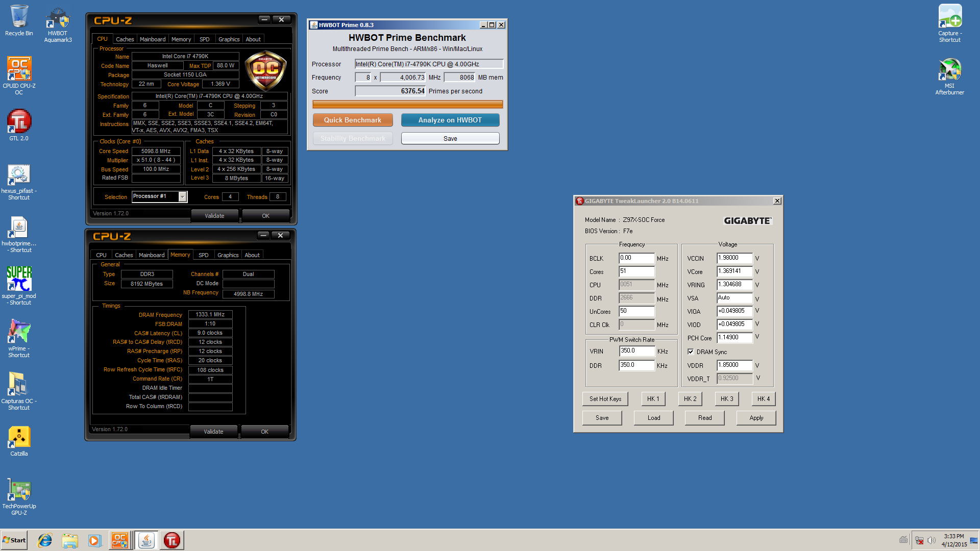
Task: Click the volume speaker tray icon
Action: pos(932,540)
